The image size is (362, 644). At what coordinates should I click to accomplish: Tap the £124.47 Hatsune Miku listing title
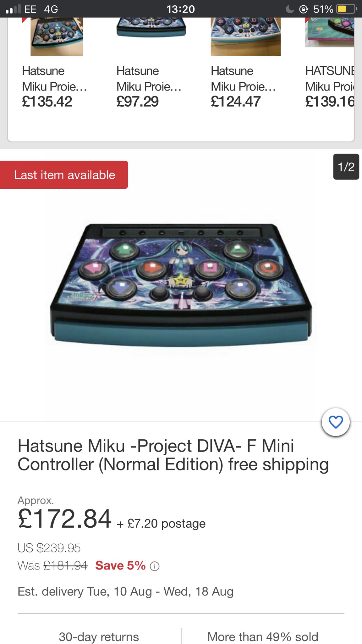[x=243, y=79]
